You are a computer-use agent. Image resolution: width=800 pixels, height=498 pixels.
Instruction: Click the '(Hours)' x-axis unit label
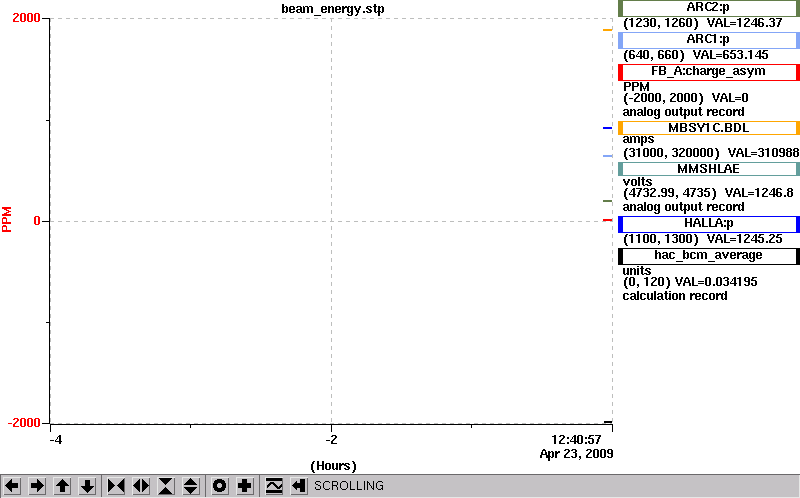tap(333, 466)
